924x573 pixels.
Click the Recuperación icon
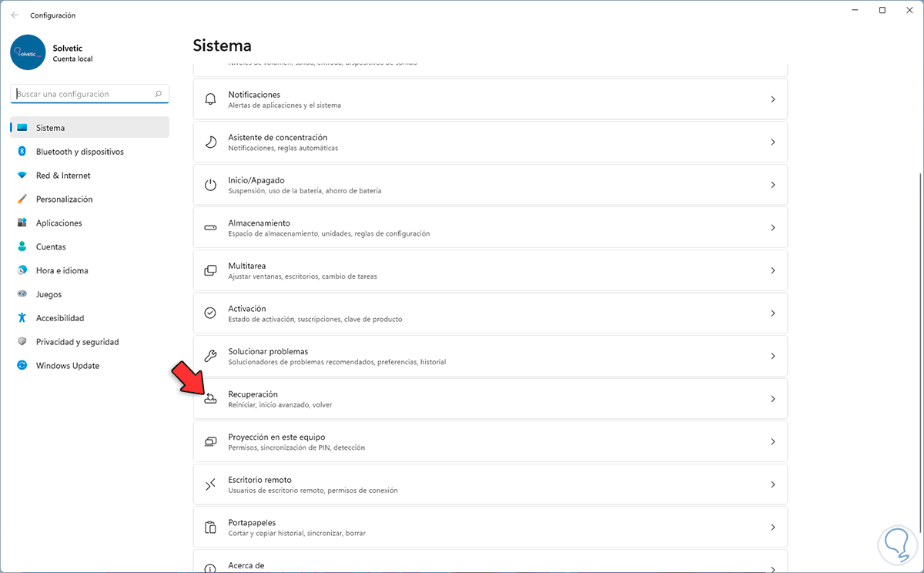[x=210, y=399]
